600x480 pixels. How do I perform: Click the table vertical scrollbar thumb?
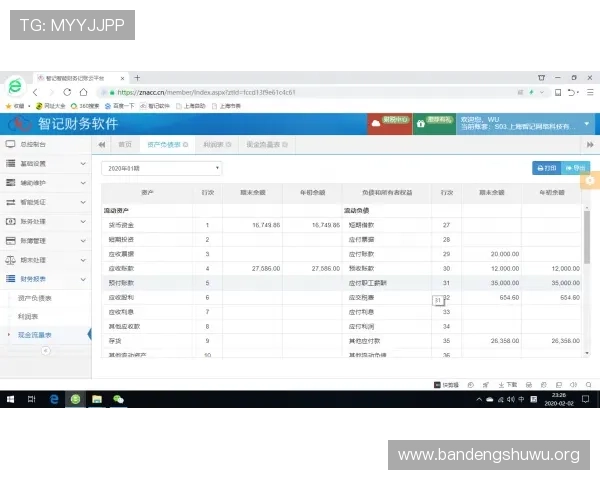tap(587, 237)
